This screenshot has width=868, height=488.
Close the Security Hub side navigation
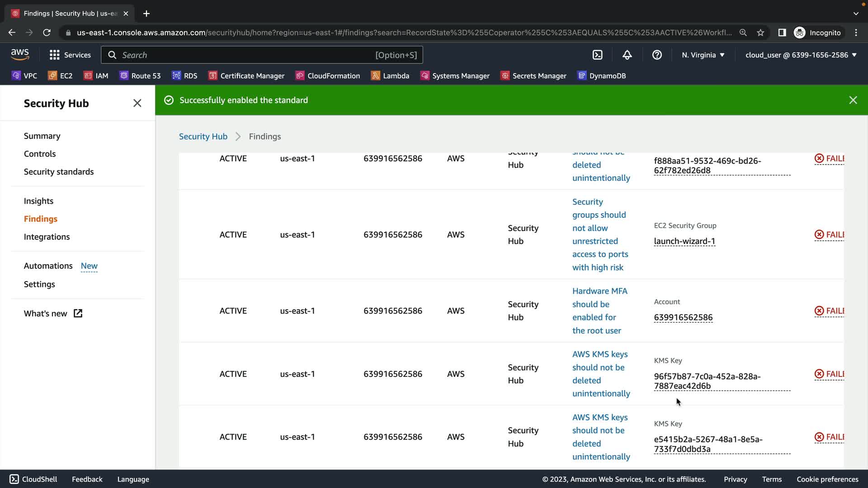coord(137,103)
